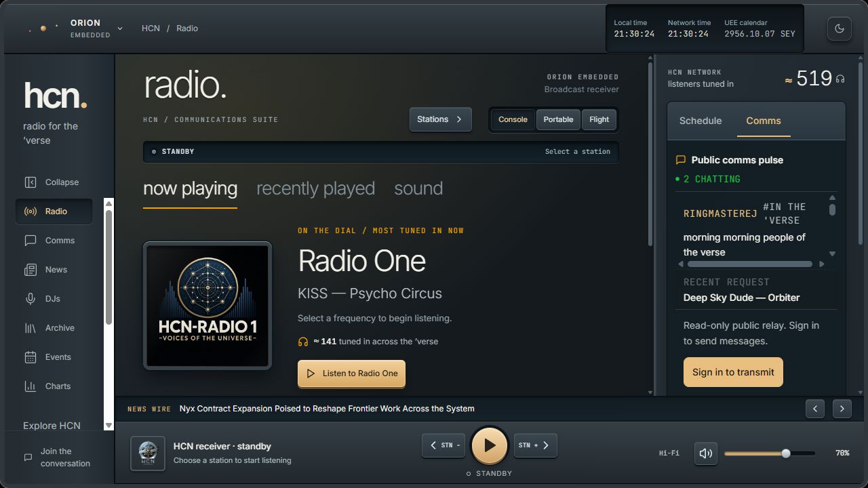This screenshot has width=868, height=488.
Task: Select Portable view mode
Action: (558, 119)
